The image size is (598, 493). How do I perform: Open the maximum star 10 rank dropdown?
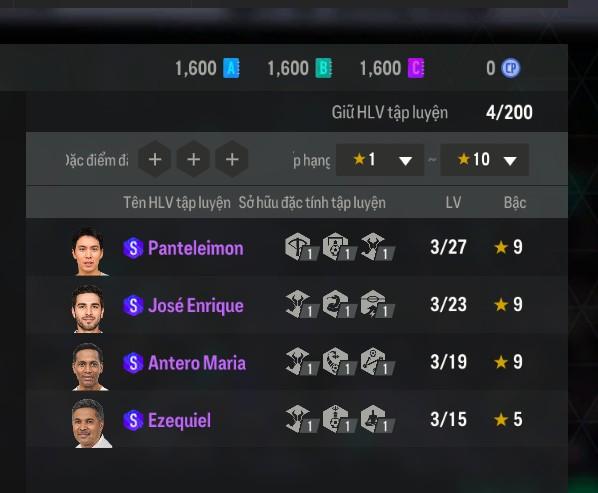pyautogui.click(x=484, y=160)
